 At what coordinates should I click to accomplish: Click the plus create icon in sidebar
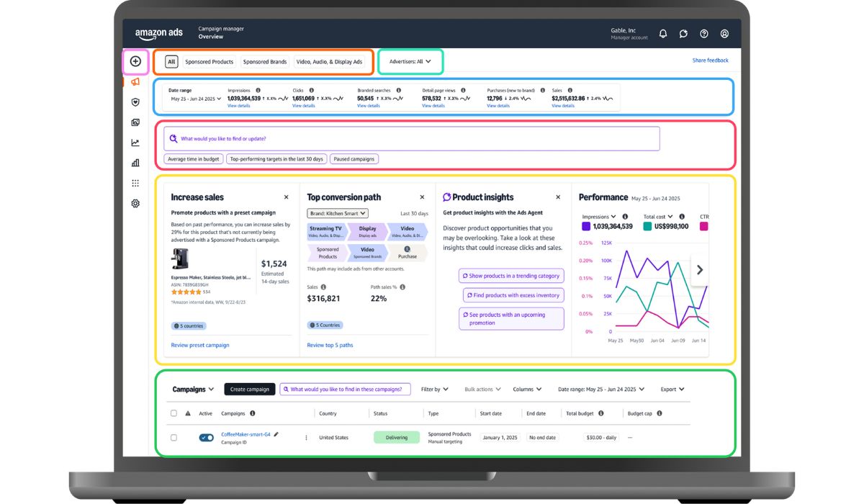pyautogui.click(x=135, y=61)
